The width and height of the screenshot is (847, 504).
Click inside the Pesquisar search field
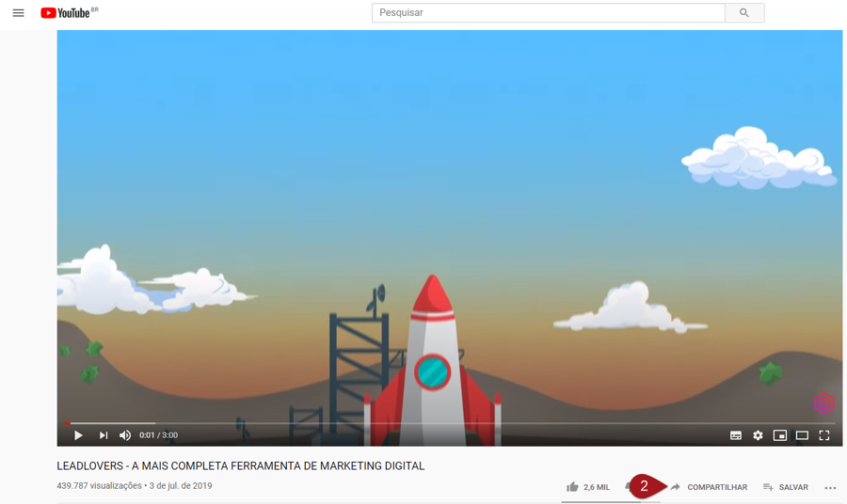point(548,13)
